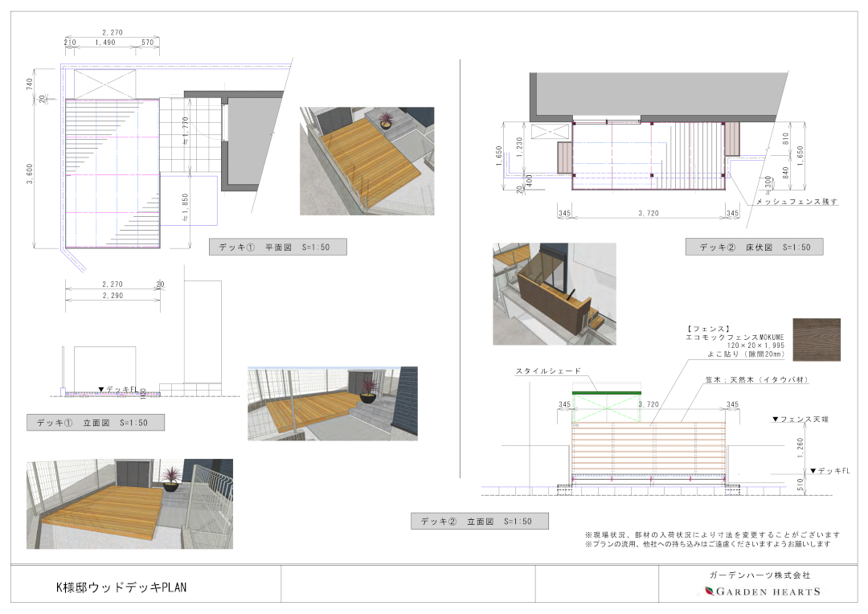
Task: Open the bottom-left deck render with railing
Action: point(129,504)
